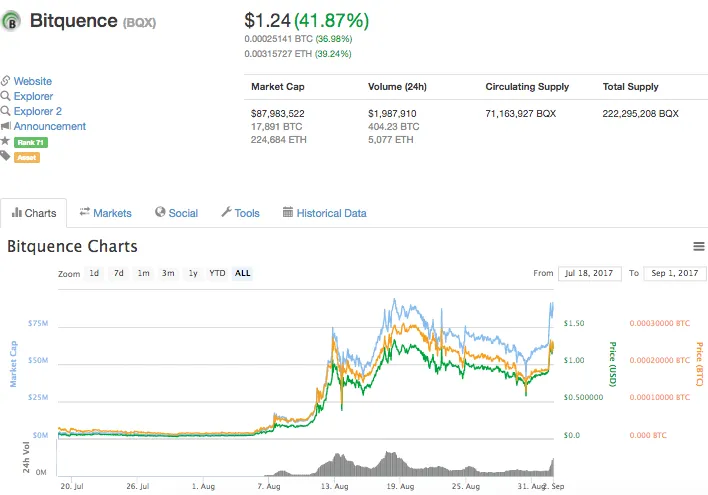This screenshot has height=495, width=708.
Task: Click the globe icon on Social tab
Action: coord(160,212)
